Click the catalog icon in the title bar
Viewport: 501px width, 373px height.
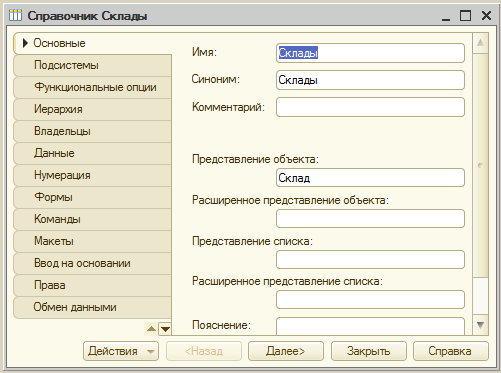point(15,15)
